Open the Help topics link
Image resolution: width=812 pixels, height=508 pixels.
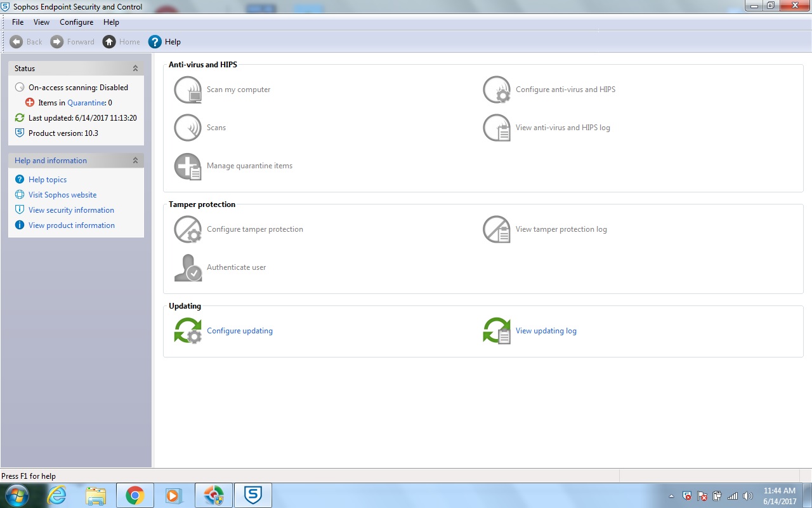click(48, 180)
